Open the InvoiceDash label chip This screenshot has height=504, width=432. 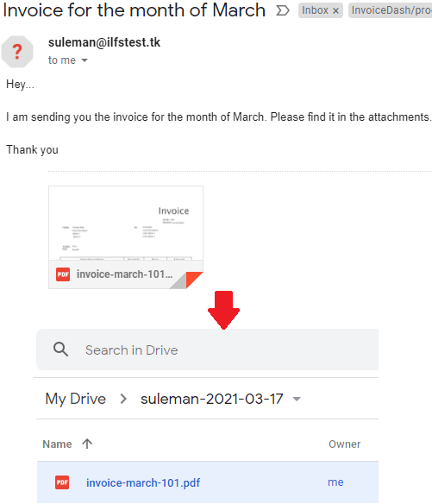391,10
